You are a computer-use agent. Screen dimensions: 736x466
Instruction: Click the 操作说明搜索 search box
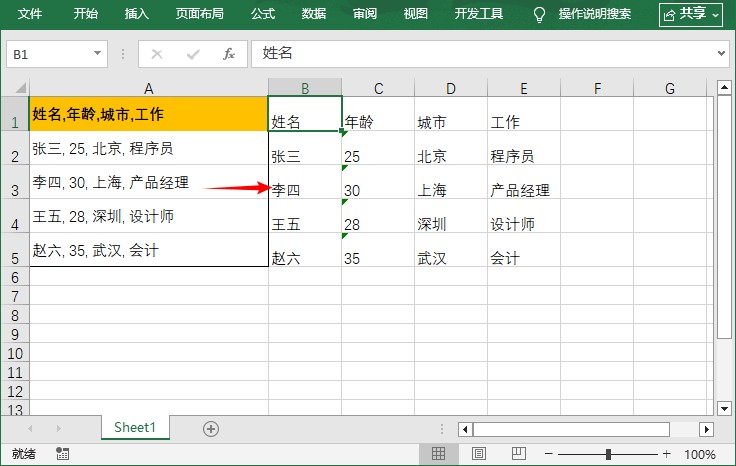(x=595, y=14)
